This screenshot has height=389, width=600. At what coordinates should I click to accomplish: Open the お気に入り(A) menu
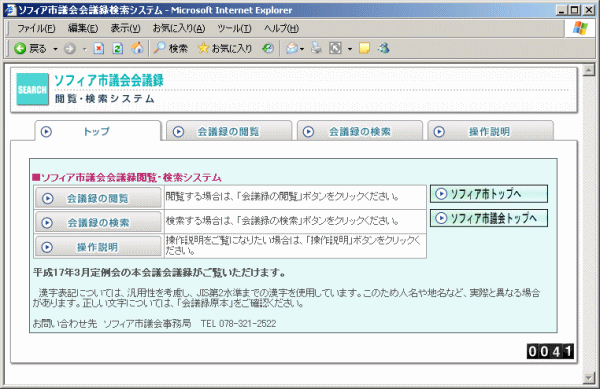pyautogui.click(x=179, y=28)
